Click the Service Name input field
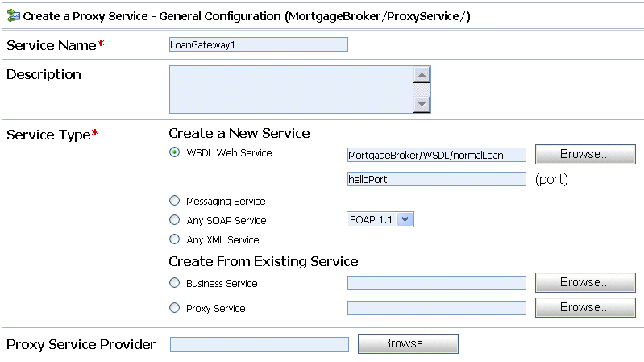This screenshot has height=362, width=644. (x=259, y=44)
